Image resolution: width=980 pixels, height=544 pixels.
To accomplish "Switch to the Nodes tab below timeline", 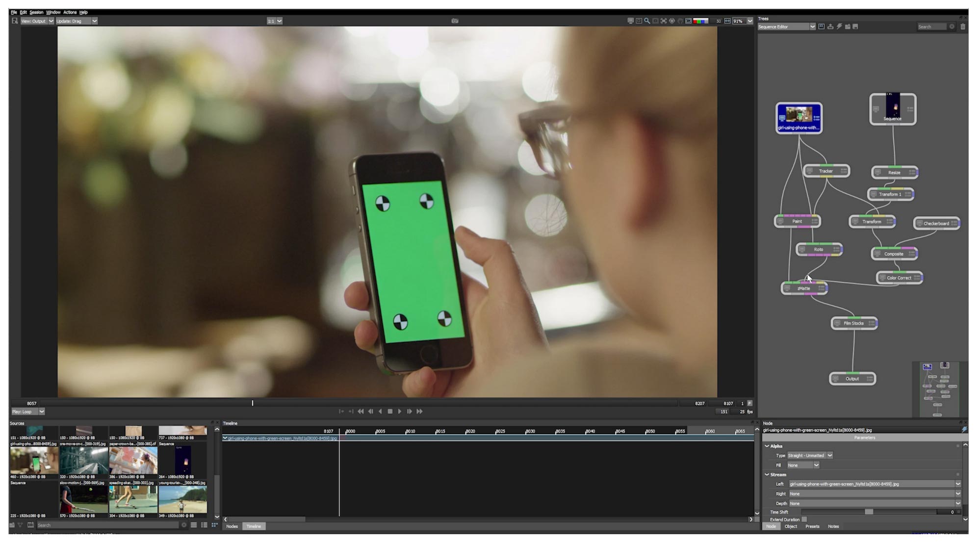I will pos(232,526).
